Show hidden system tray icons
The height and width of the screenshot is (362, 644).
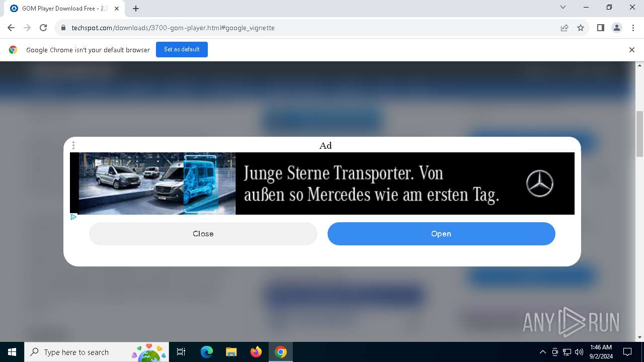[542, 352]
